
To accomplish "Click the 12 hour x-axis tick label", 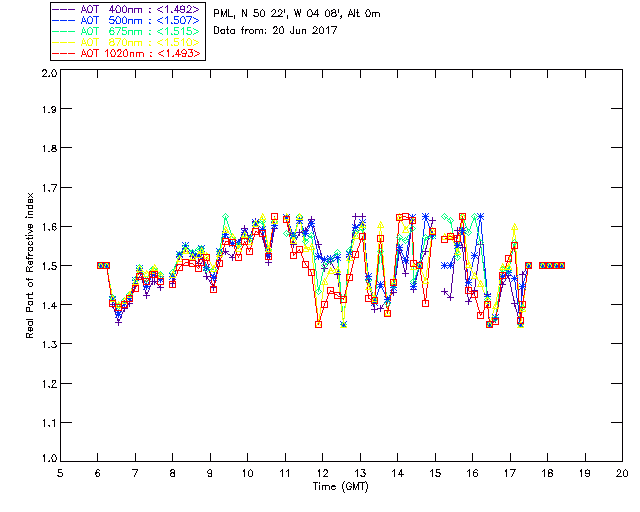I will [x=322, y=474].
